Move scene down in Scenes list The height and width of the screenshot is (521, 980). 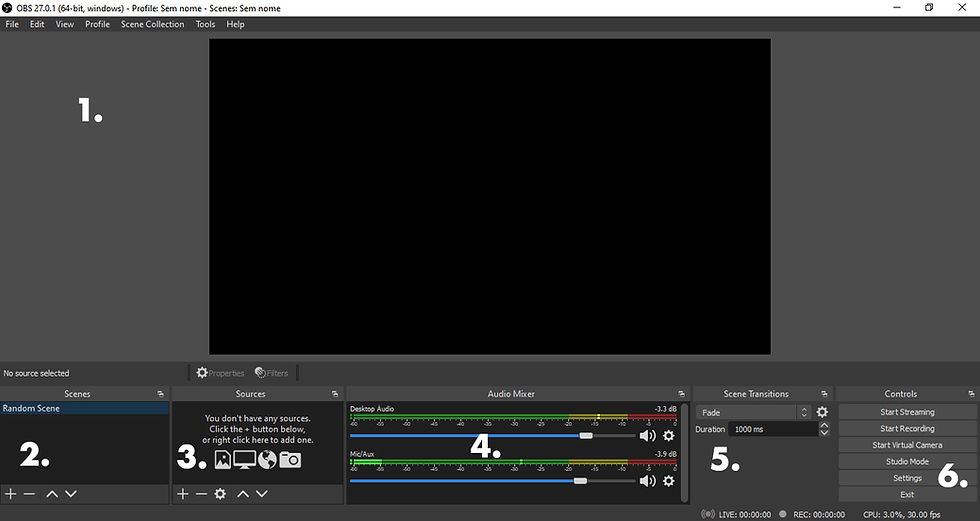[x=71, y=494]
